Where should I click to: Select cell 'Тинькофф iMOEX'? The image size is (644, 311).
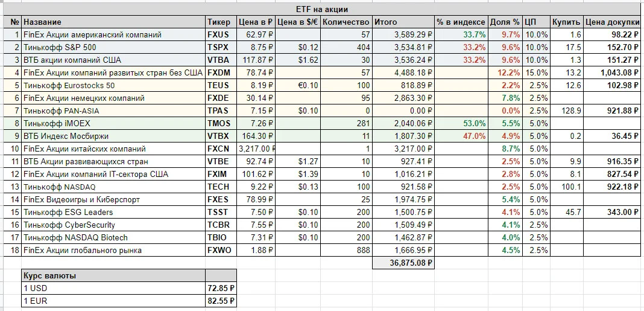click(114, 123)
